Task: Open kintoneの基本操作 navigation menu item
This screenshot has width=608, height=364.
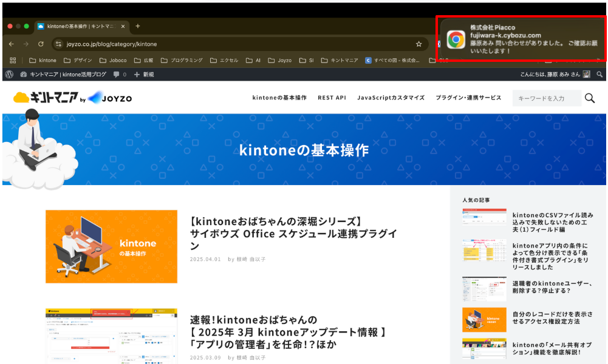Action: (279, 98)
